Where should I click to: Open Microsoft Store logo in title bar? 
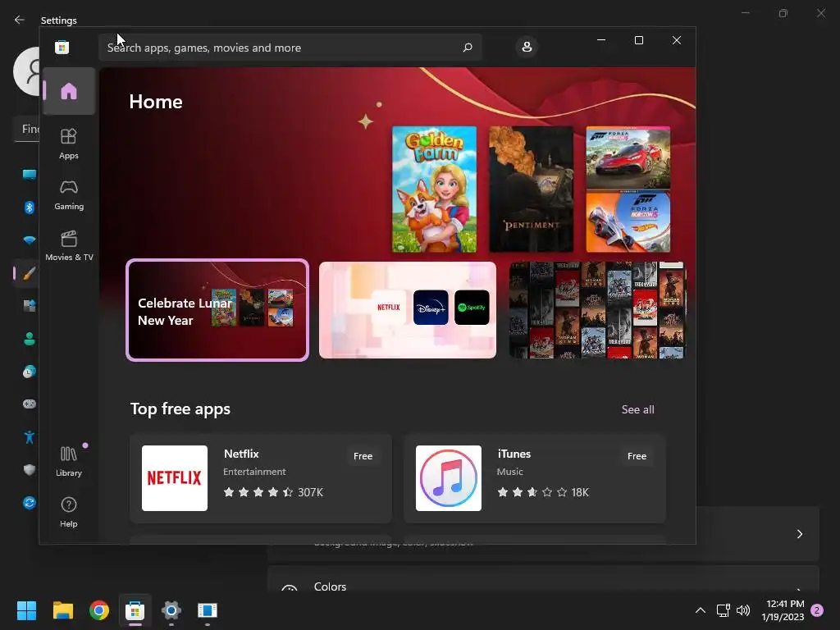click(62, 47)
